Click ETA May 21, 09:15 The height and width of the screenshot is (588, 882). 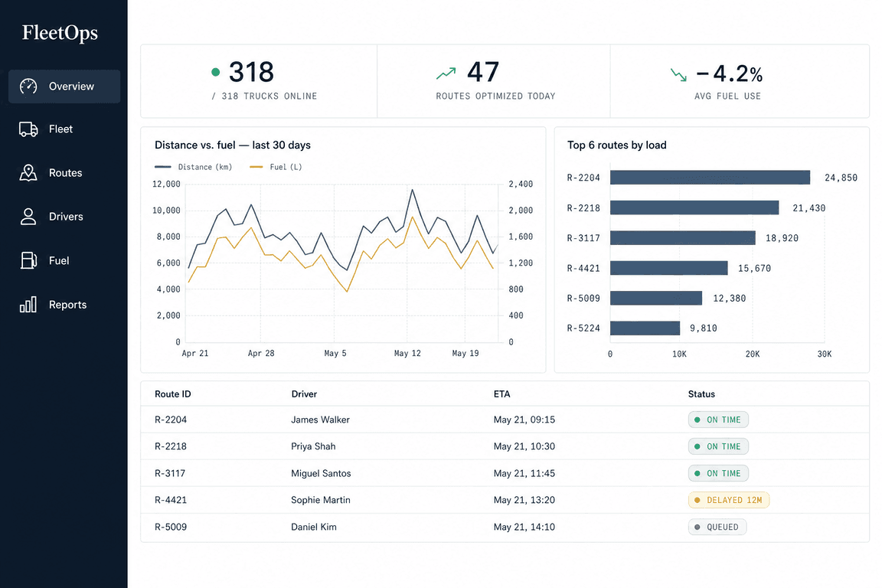pyautogui.click(x=524, y=420)
